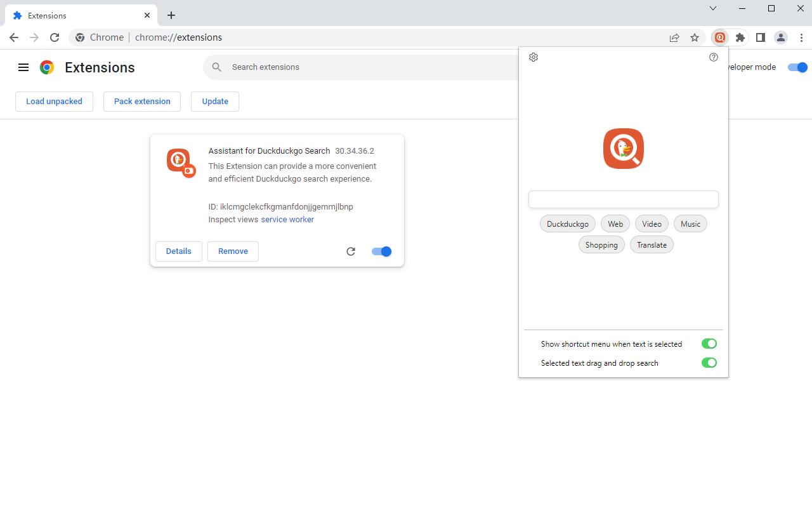Screen dimensions: 812x508
Task: Open the tab search chevron dropdown
Action: [x=713, y=8]
